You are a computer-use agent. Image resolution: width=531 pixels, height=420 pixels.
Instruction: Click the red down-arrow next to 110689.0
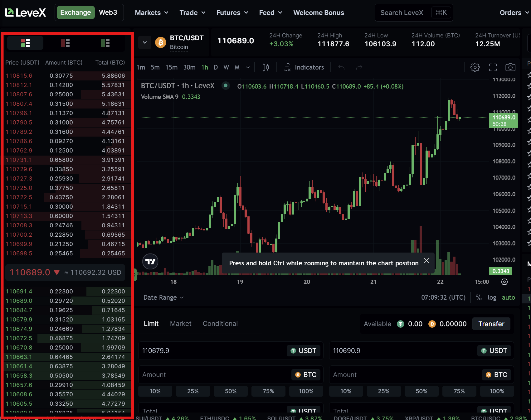coord(56,273)
